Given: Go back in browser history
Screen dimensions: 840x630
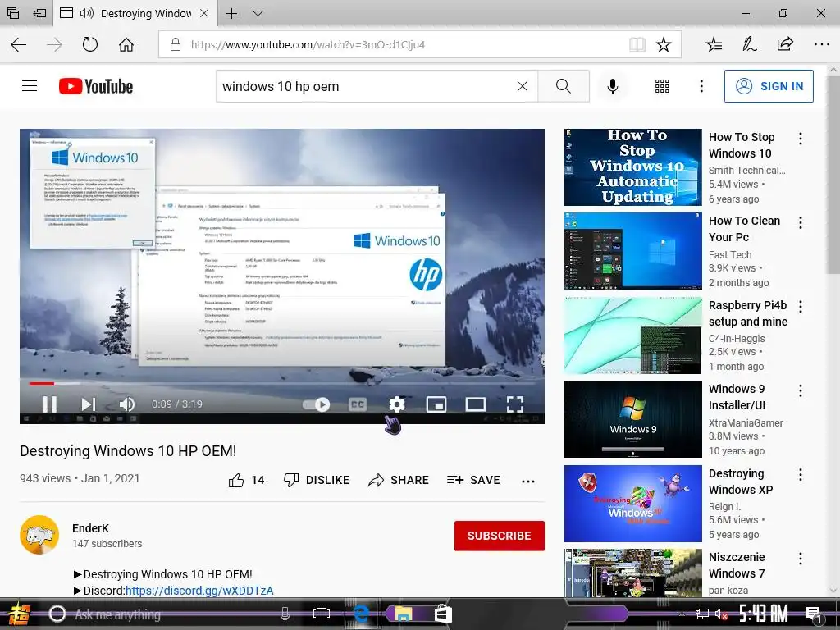Looking at the screenshot, I should click(19, 44).
